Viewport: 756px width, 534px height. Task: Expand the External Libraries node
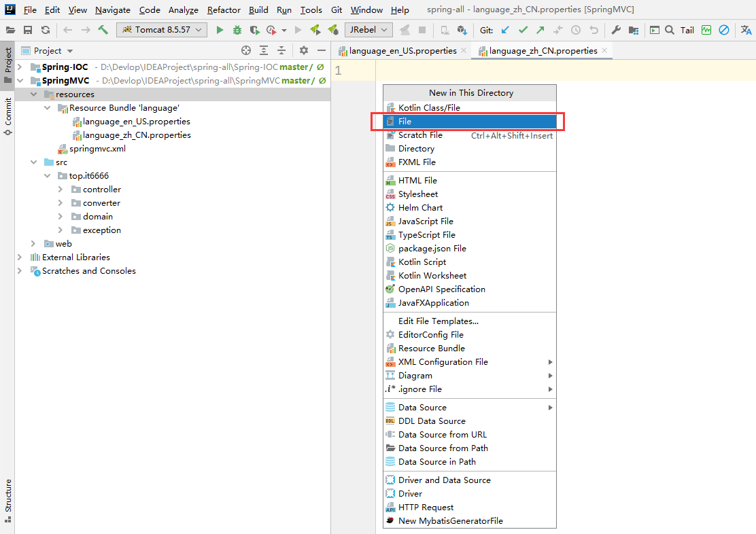pyautogui.click(x=20, y=257)
